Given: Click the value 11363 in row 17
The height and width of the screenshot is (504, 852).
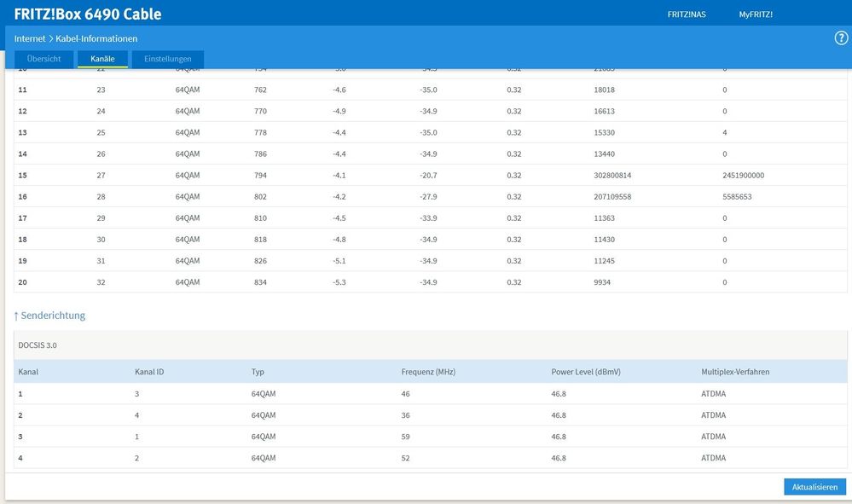Looking at the screenshot, I should point(604,218).
